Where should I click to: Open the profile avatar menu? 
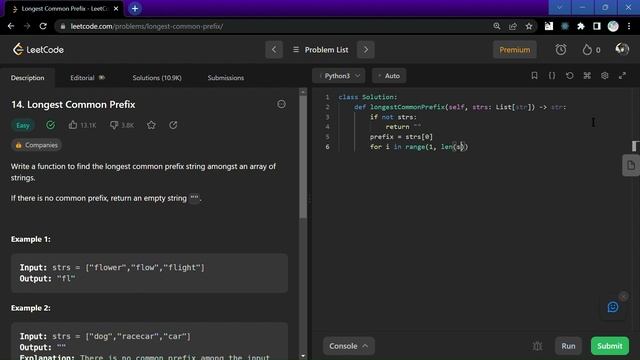coord(622,49)
